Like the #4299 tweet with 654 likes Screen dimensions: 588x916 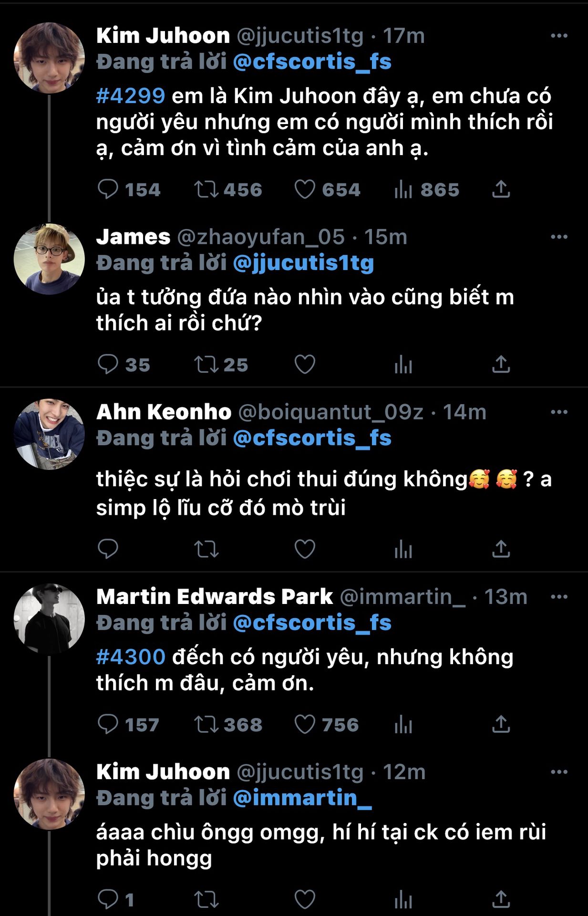[305, 189]
